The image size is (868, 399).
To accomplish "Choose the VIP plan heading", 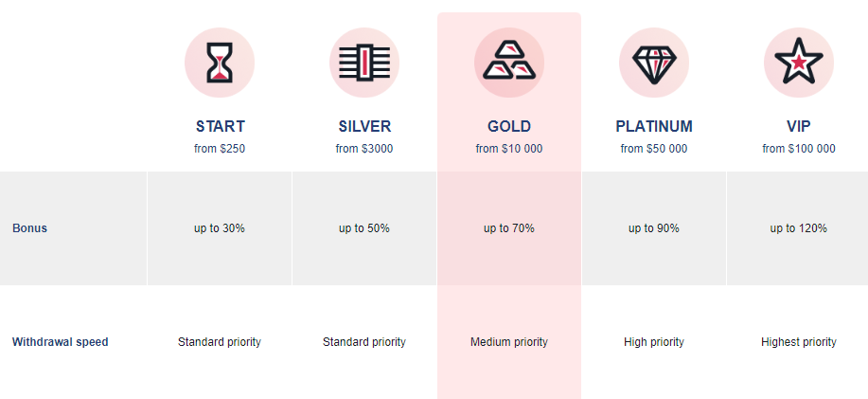I will tap(799, 126).
